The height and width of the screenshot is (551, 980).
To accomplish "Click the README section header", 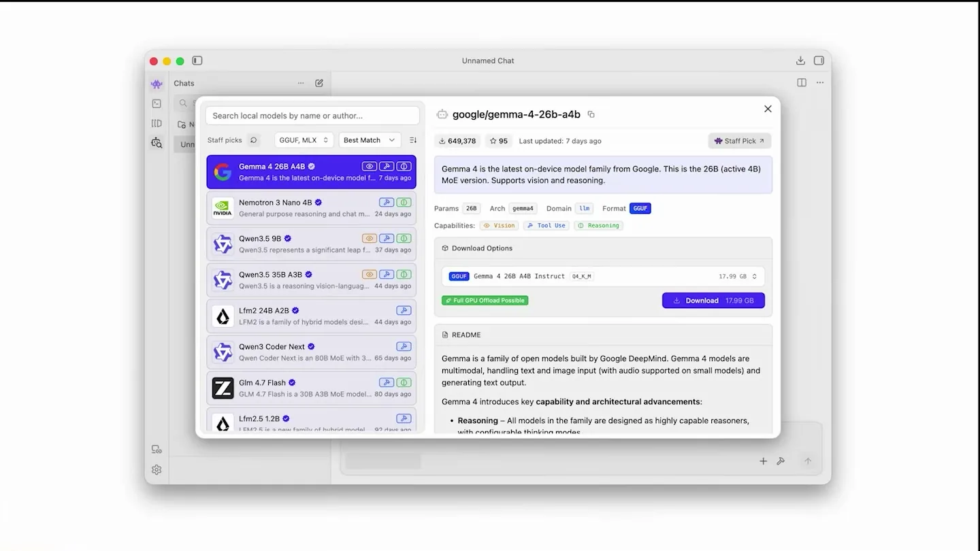I will coord(603,335).
